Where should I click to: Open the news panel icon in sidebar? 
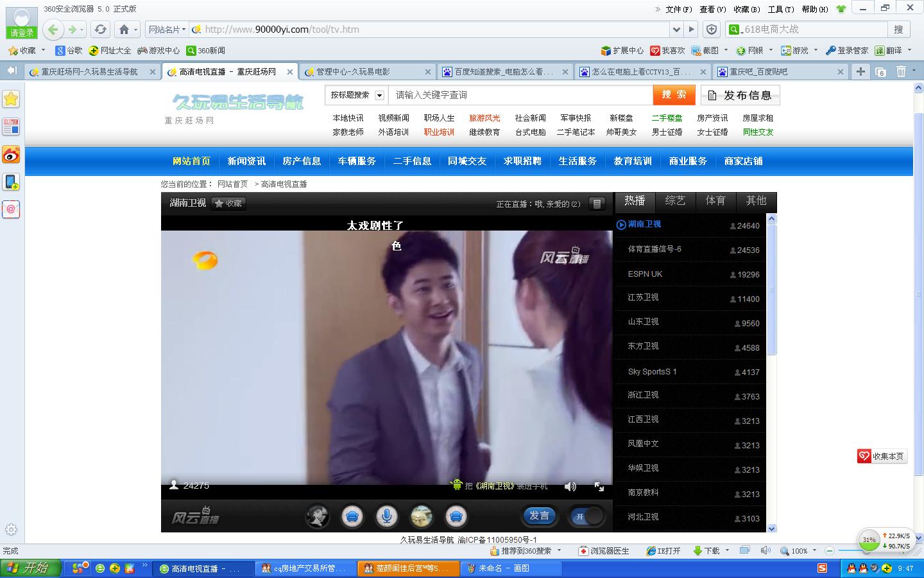(11, 127)
